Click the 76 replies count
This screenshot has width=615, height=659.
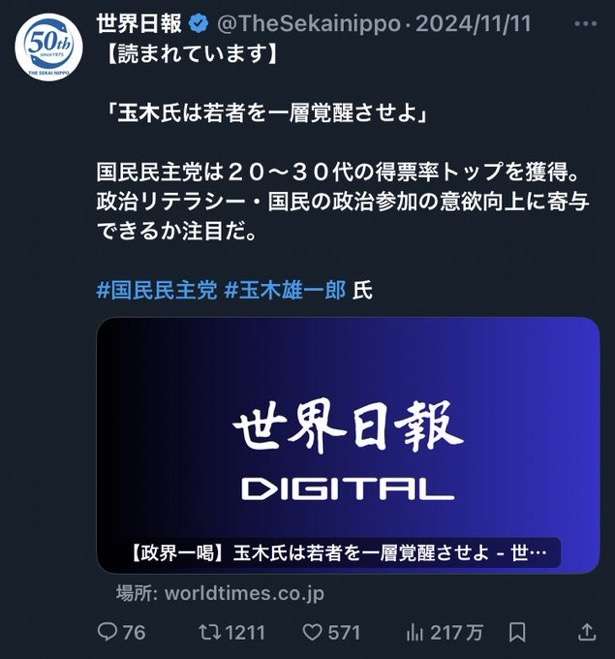tap(135, 633)
